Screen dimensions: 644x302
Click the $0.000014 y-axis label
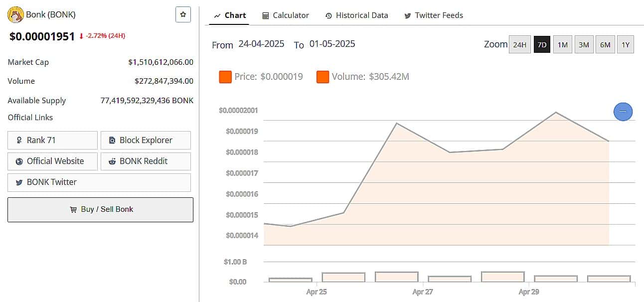(x=242, y=235)
